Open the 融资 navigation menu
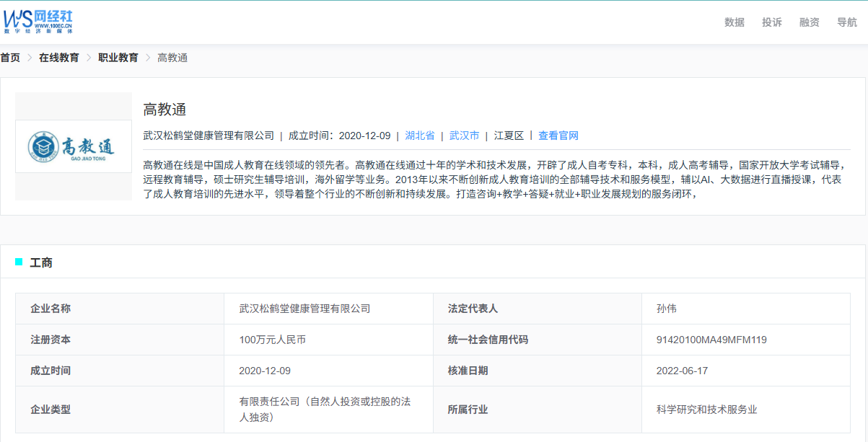 tap(810, 22)
